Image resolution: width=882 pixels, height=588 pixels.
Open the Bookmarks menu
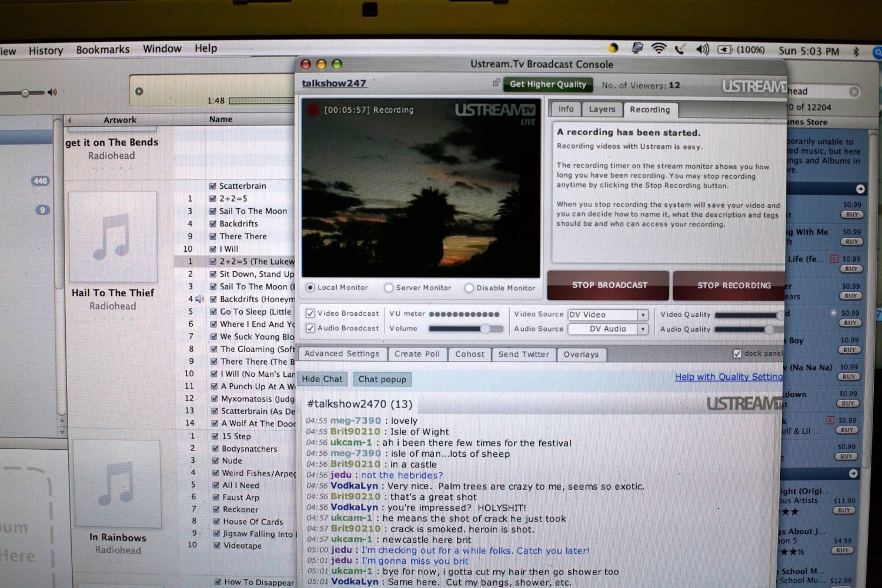point(103,49)
